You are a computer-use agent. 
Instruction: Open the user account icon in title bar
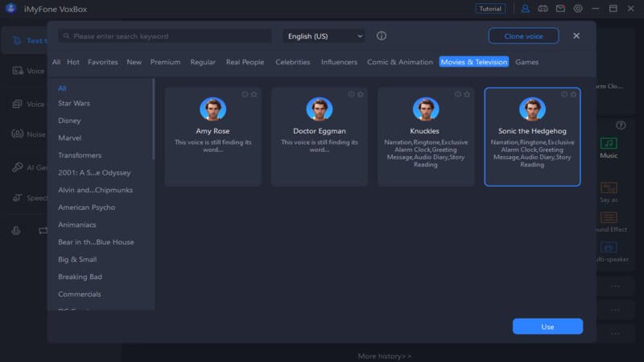point(525,9)
